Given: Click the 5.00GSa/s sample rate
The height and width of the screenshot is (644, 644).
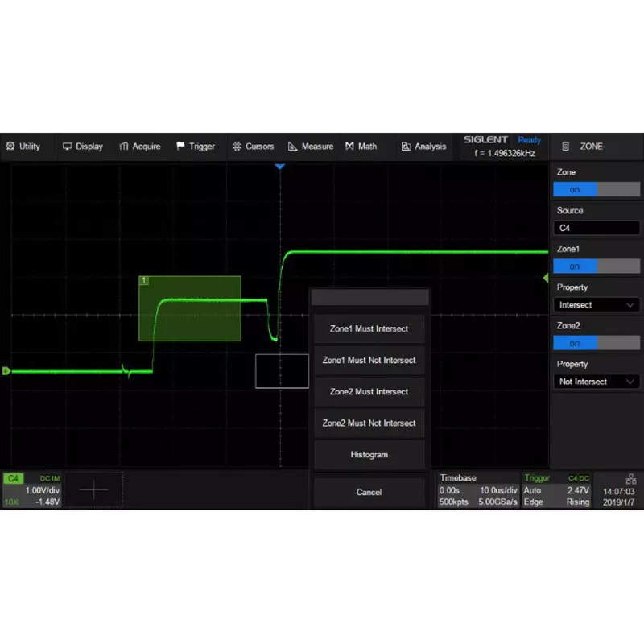Looking at the screenshot, I should click(x=497, y=502).
